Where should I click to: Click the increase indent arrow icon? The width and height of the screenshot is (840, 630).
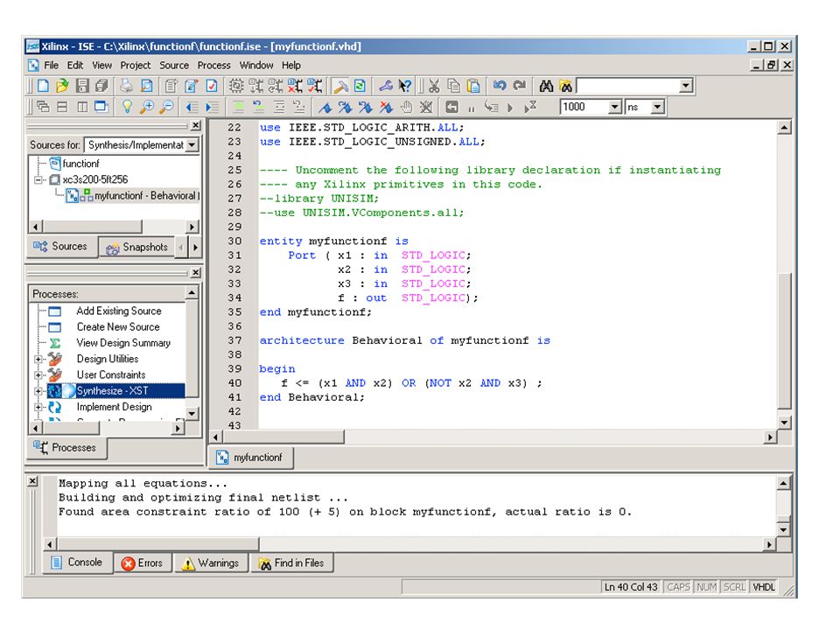click(212, 107)
